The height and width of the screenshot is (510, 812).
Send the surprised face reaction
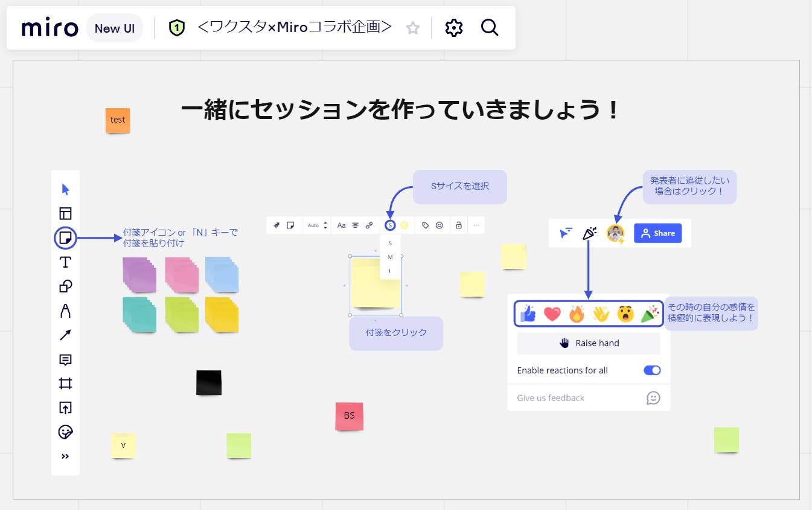625,314
